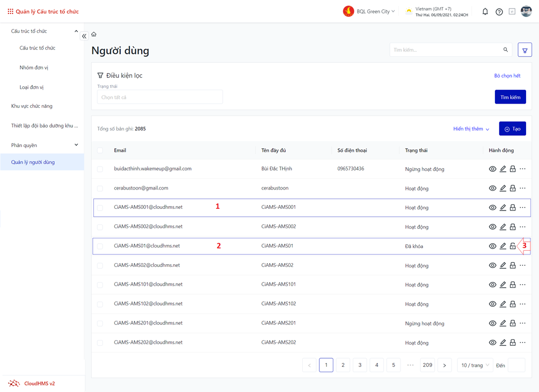This screenshot has width=539, height=392.
Task: Click the Tìm kiếm search input field
Action: (446, 50)
